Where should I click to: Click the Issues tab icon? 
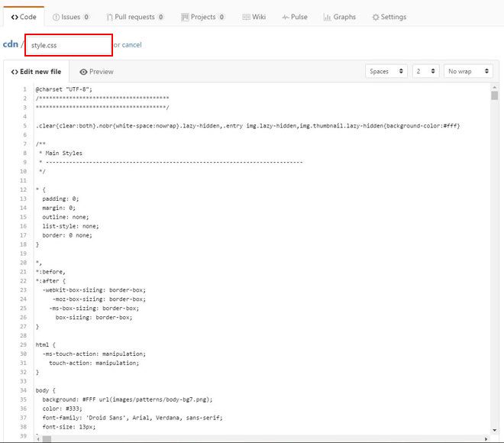point(56,17)
